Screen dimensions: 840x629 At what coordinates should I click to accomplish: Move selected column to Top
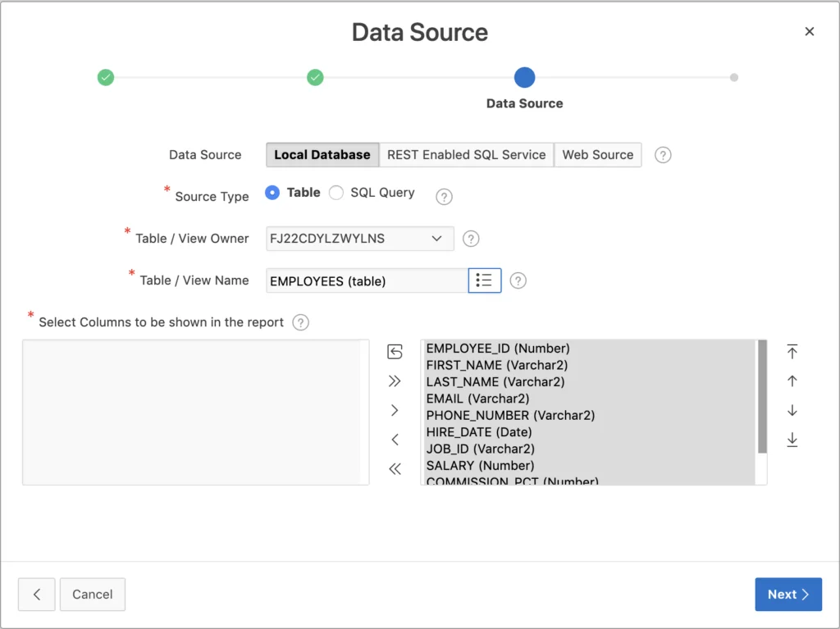[792, 352]
